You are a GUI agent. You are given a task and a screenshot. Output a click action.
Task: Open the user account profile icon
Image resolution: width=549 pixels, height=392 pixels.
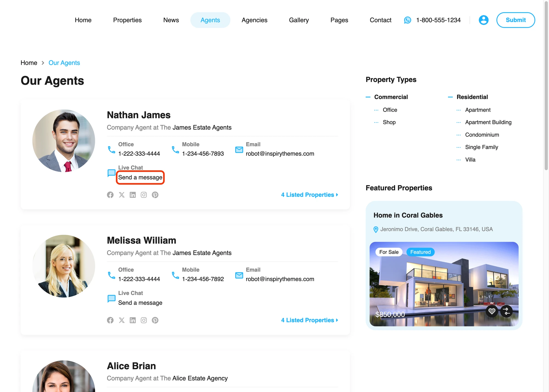coord(483,20)
